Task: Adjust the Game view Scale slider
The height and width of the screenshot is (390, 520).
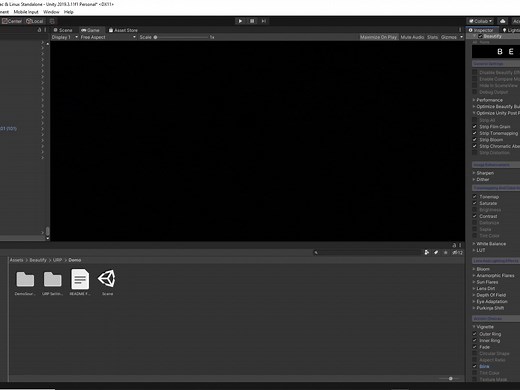Action: coord(182,37)
